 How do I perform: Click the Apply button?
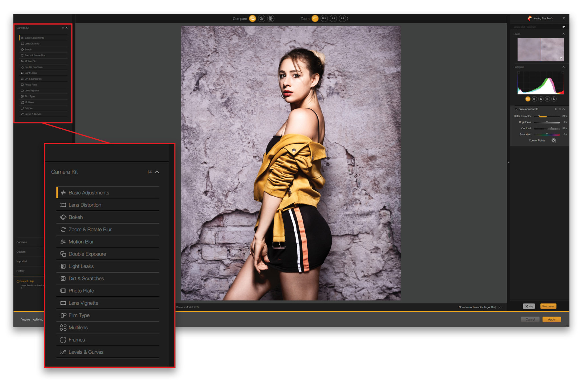point(551,319)
